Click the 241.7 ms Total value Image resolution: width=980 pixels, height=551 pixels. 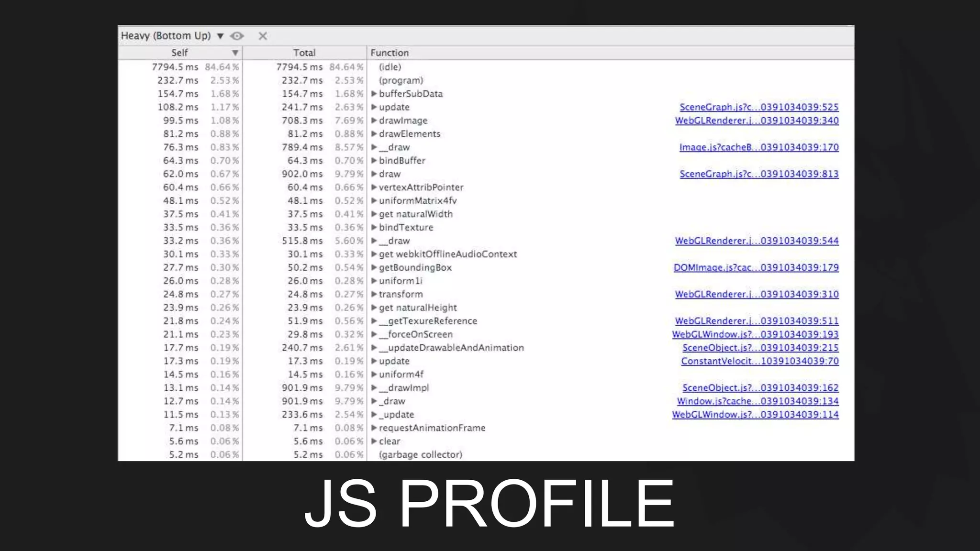[x=302, y=107]
